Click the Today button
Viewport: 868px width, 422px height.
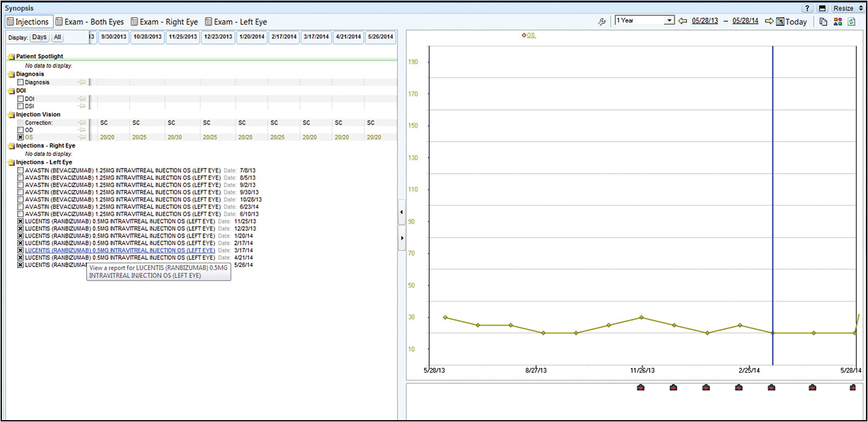[x=792, y=21]
